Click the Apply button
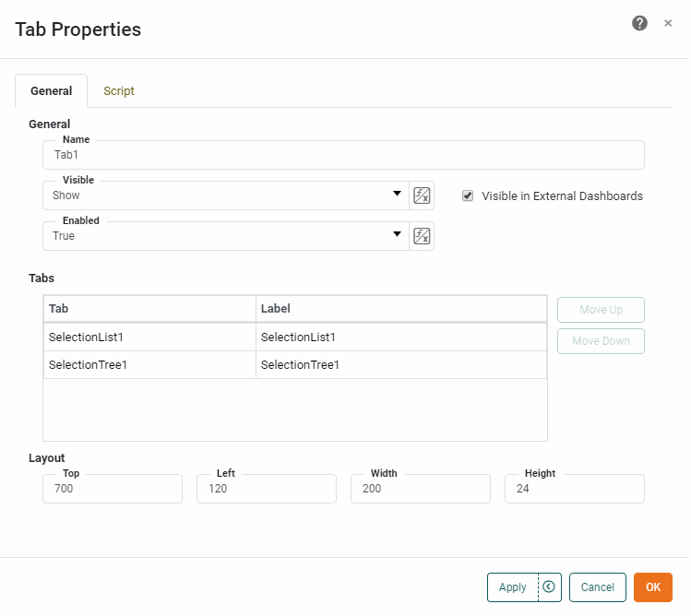 [x=513, y=586]
